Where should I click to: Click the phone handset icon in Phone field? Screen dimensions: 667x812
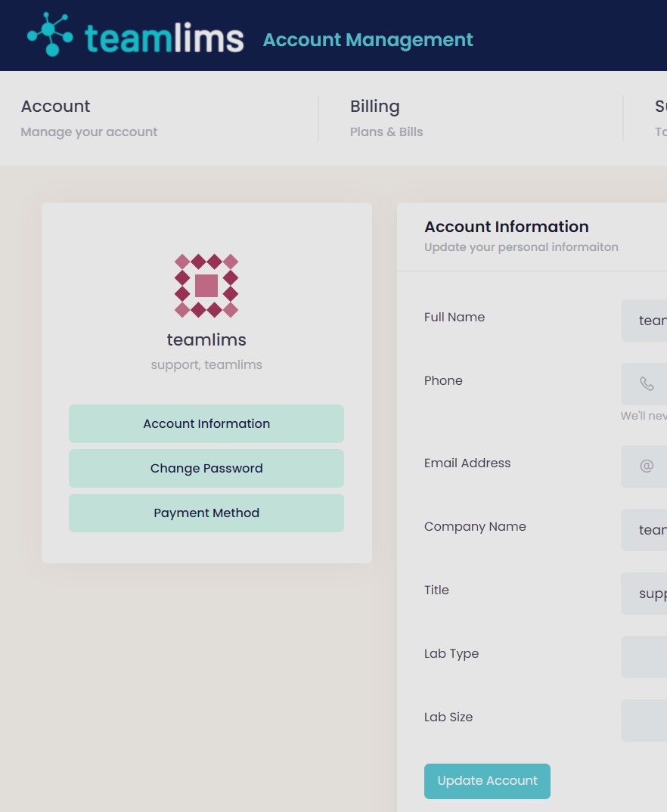tap(647, 384)
